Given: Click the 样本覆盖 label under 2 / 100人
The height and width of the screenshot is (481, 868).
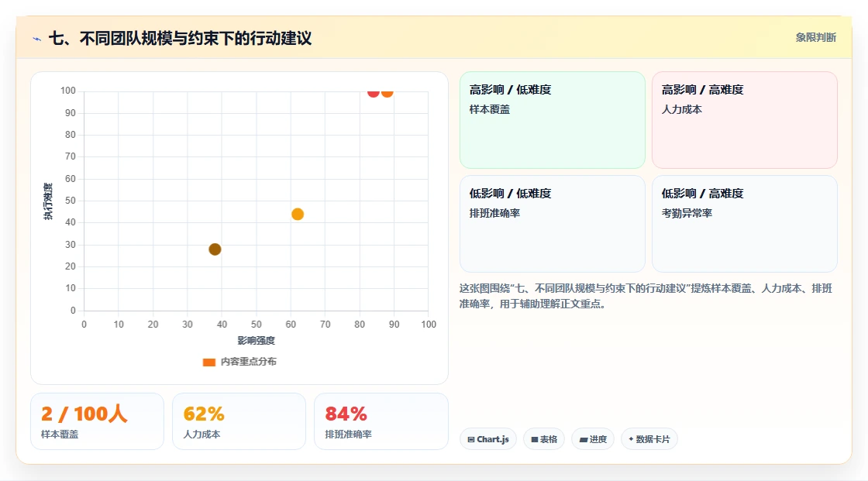Looking at the screenshot, I should pos(60,435).
